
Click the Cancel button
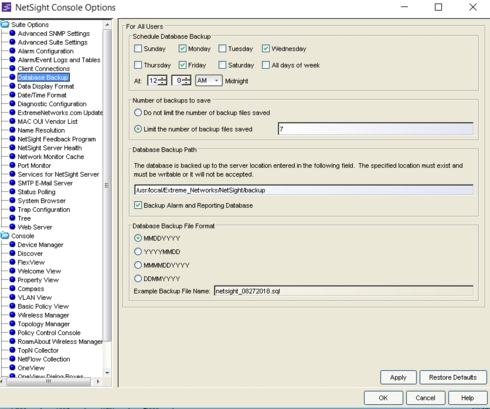click(x=425, y=398)
